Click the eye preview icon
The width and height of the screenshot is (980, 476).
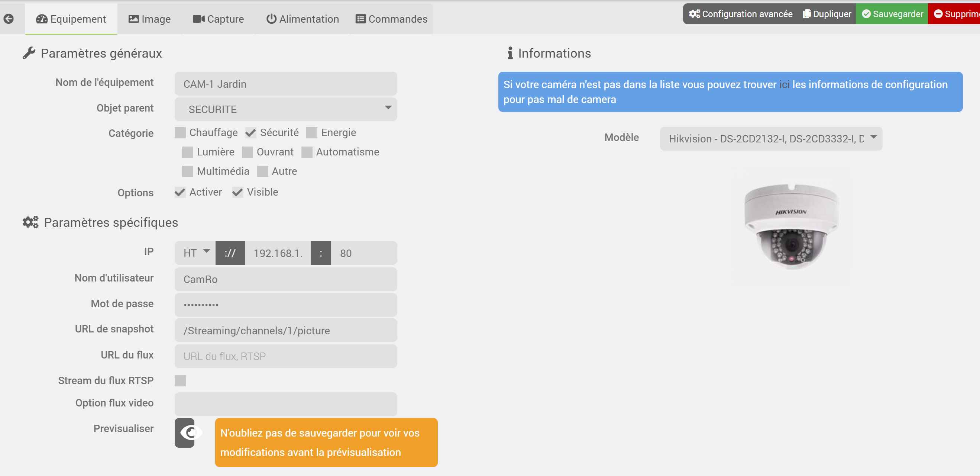coord(189,432)
